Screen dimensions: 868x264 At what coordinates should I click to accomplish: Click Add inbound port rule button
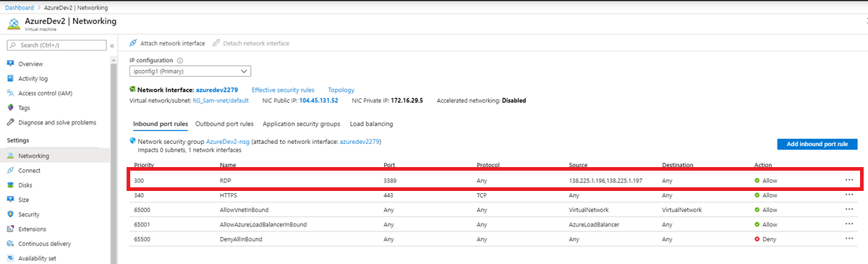coord(817,144)
